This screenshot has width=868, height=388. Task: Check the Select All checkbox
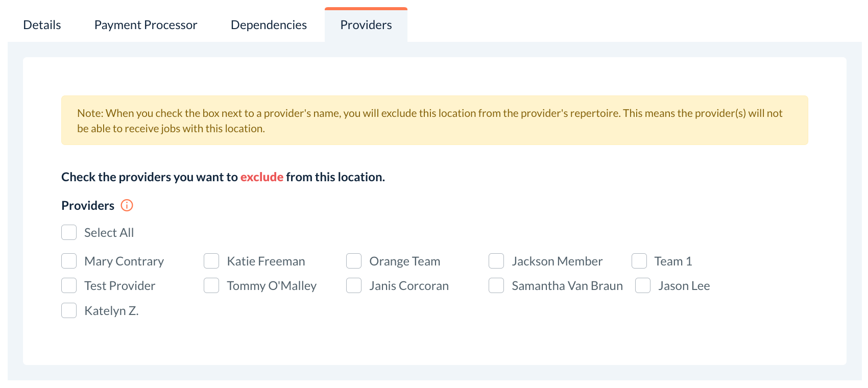(69, 233)
